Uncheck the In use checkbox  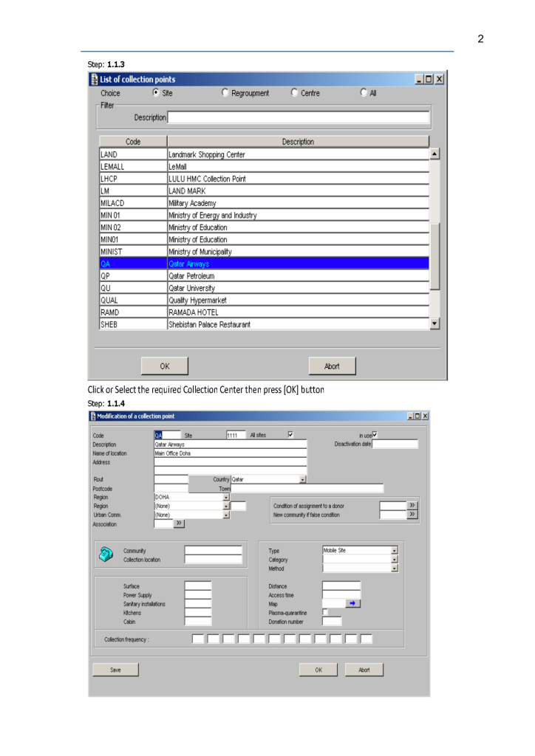376,435
